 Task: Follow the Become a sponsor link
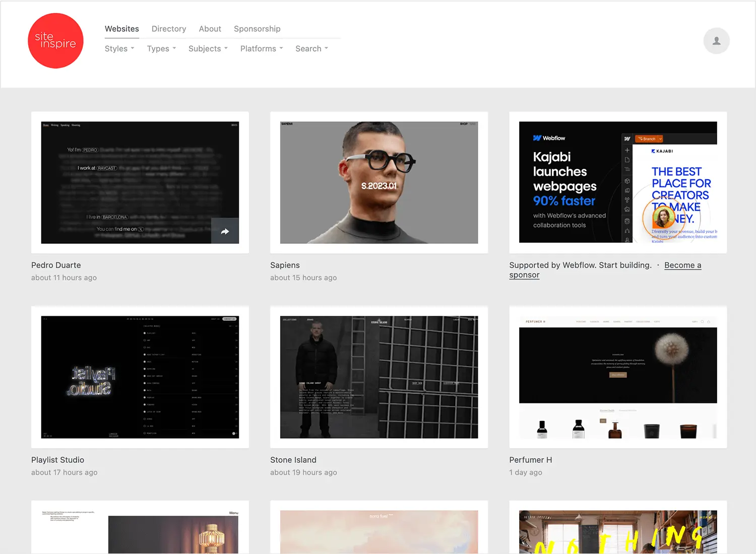point(682,265)
